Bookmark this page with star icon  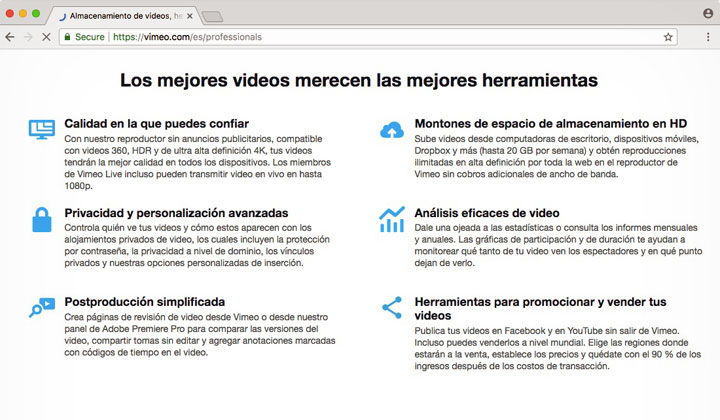(x=668, y=37)
